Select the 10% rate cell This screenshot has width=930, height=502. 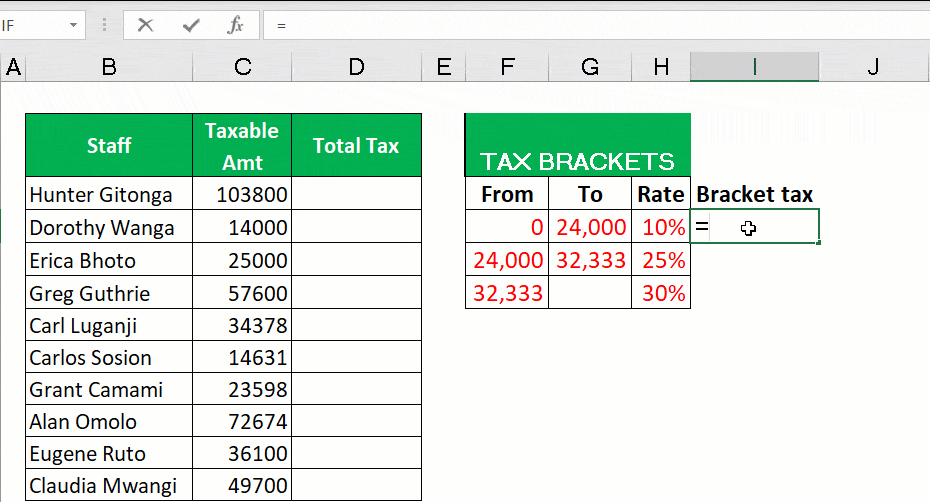point(661,227)
